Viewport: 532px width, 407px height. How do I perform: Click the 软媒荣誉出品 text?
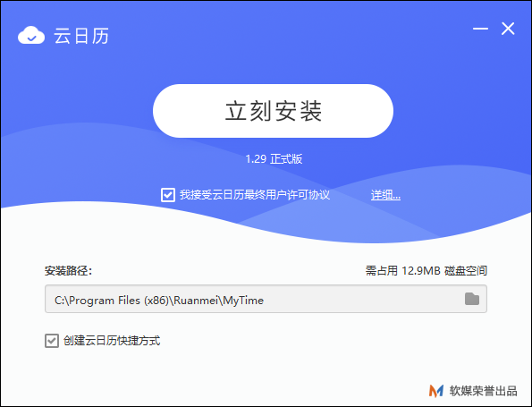(483, 391)
